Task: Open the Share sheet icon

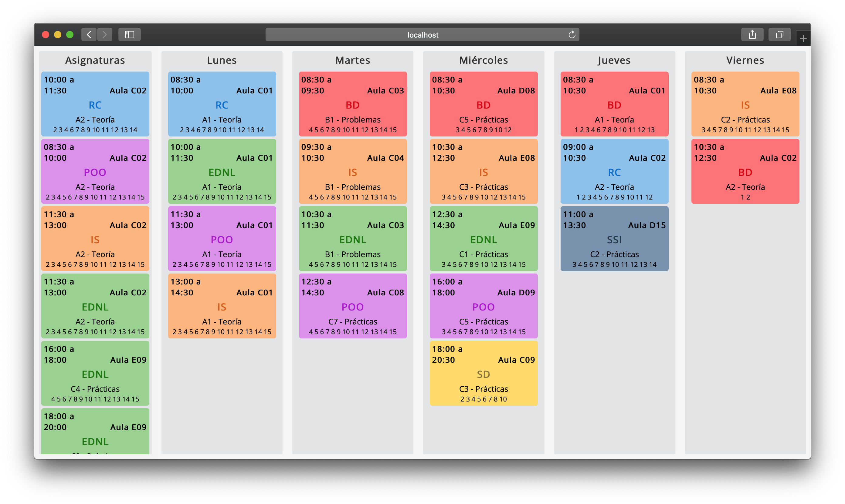Action: [x=752, y=35]
